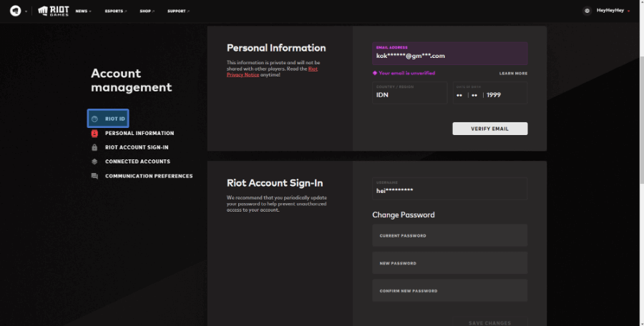Click the Riot Games logo

pyautogui.click(x=54, y=11)
